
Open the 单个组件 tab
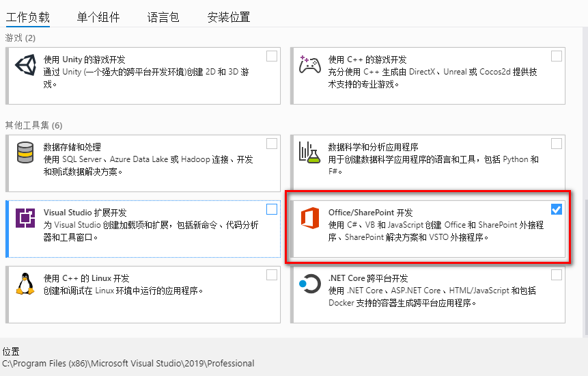(x=98, y=17)
